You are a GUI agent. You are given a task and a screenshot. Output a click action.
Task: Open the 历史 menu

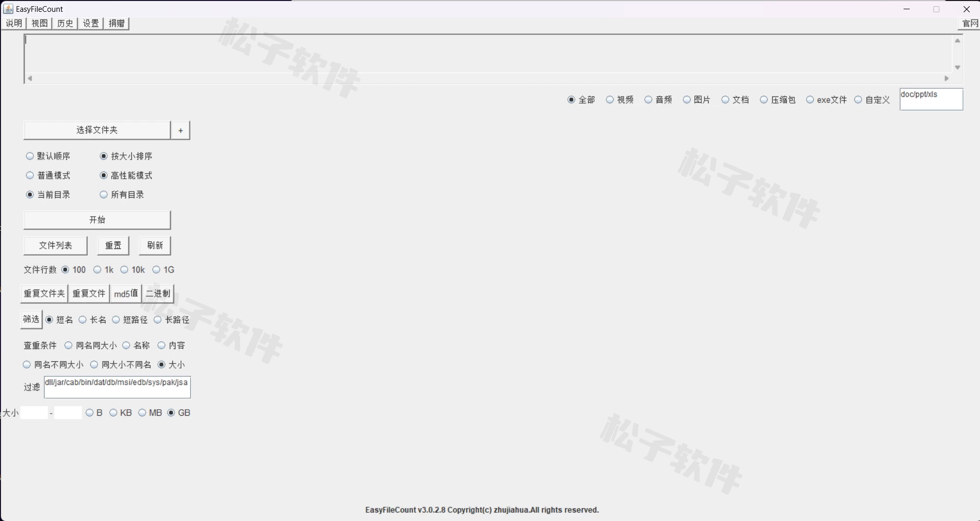click(x=65, y=24)
